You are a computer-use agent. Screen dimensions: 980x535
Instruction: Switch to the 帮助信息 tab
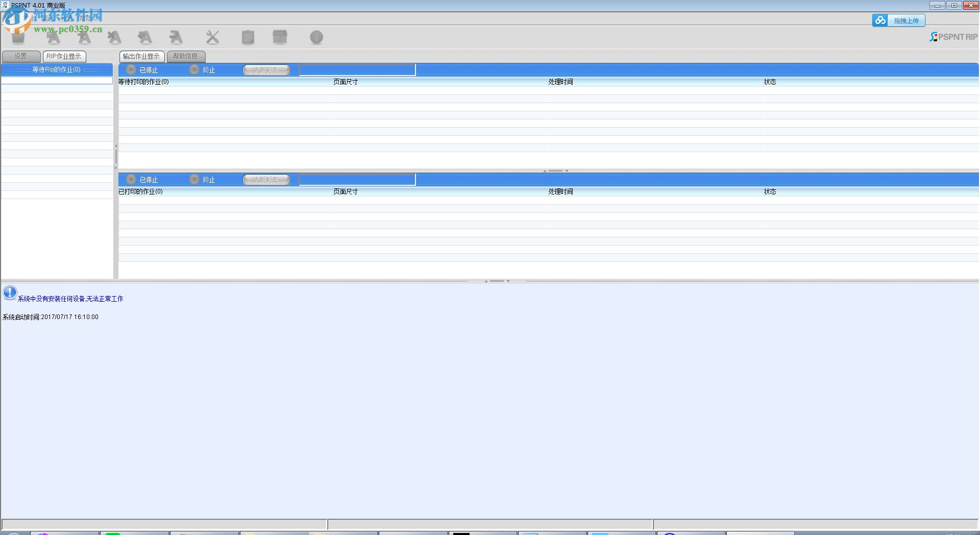point(186,56)
